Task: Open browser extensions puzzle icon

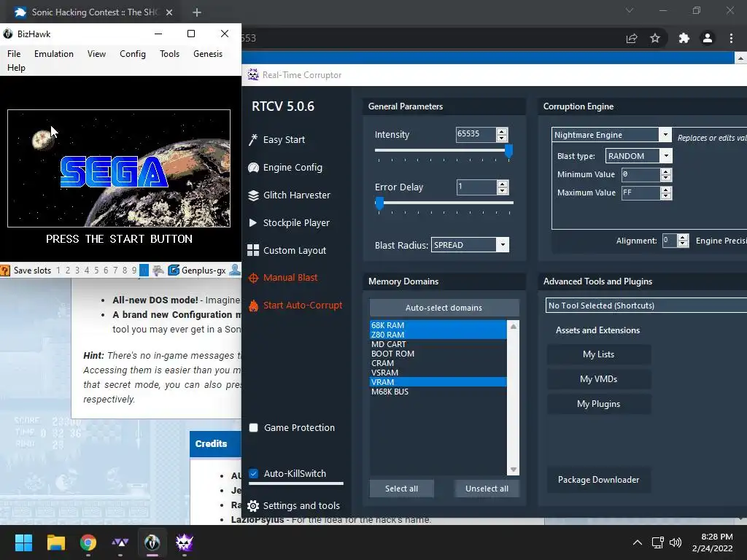Action: pyautogui.click(x=684, y=38)
